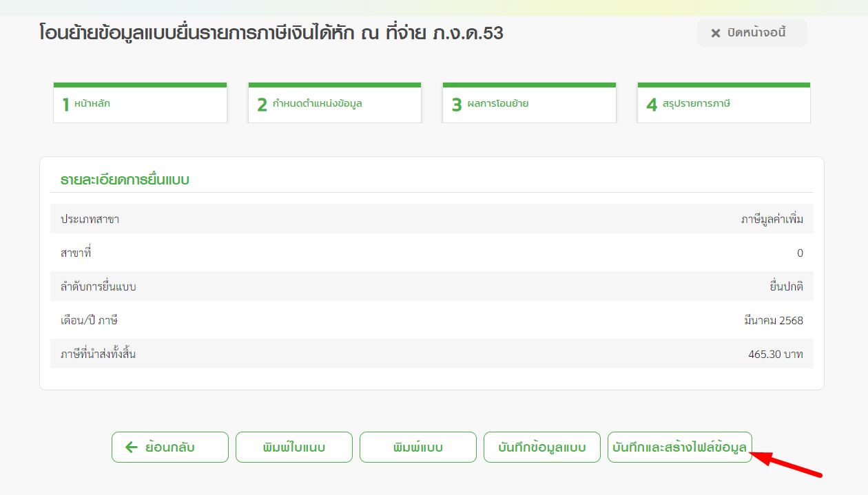
Task: Click the ประเภทสาขา row label
Action: 90,220
